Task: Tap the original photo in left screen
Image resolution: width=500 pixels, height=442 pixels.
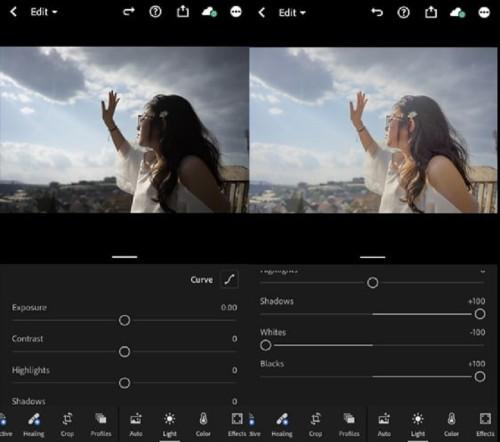Action: pos(124,130)
